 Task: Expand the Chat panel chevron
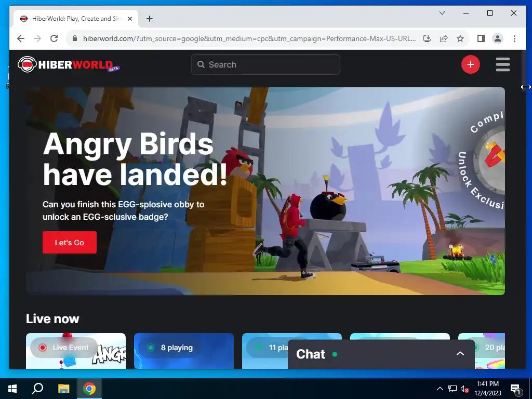pyautogui.click(x=460, y=353)
